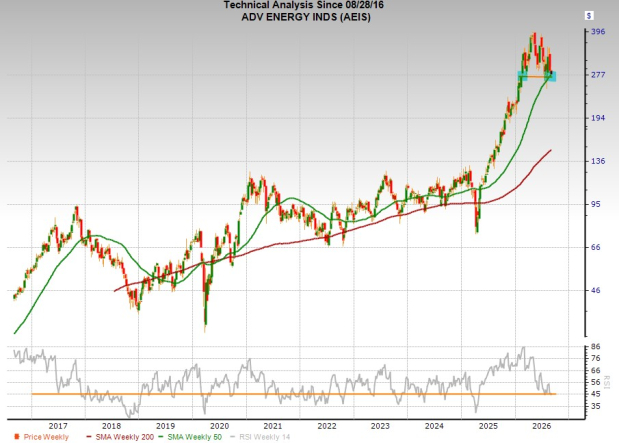This screenshot has height=443, width=619.
Task: Click the 2022 year label on time axis
Action: pyautogui.click(x=326, y=426)
